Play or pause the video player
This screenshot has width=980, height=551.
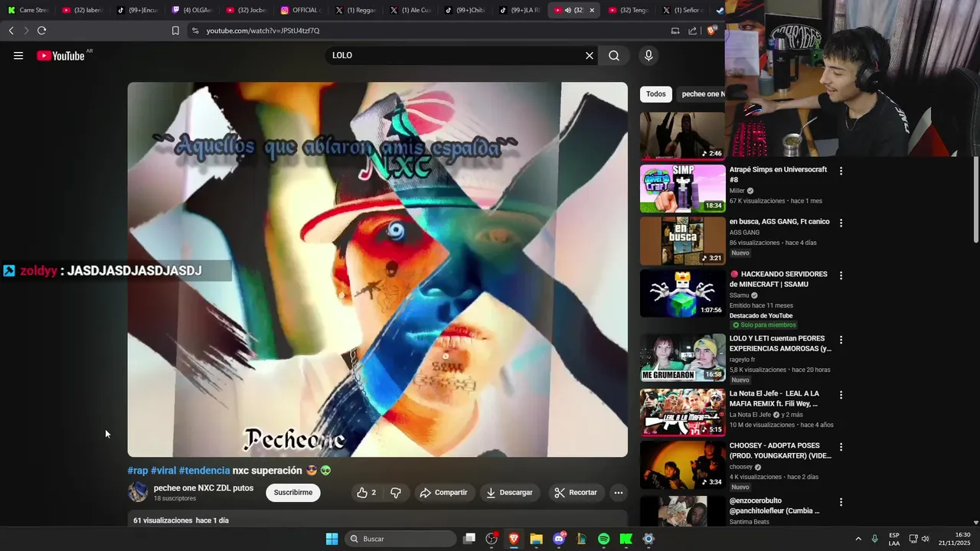[x=377, y=269]
